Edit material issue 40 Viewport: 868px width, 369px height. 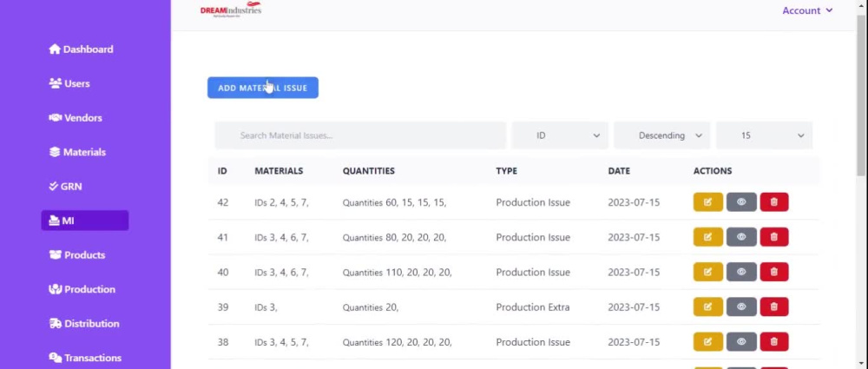(x=708, y=272)
